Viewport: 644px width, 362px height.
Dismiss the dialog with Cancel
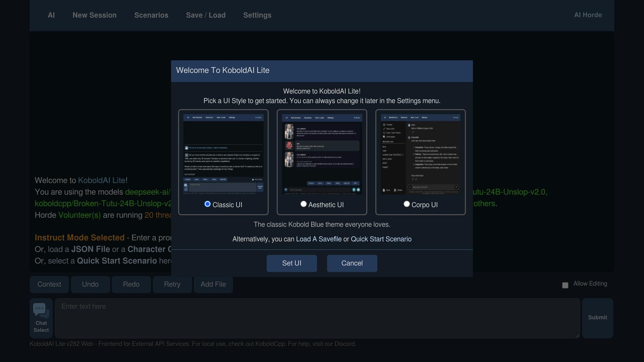(352, 263)
